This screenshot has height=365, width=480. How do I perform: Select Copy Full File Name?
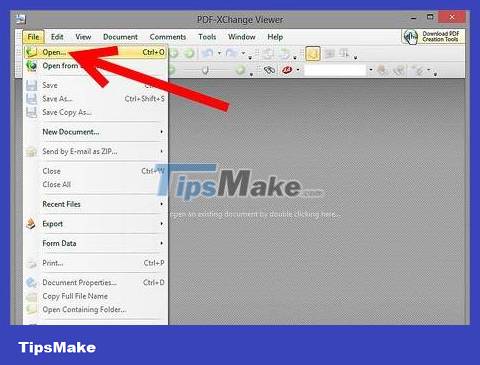[x=95, y=296]
